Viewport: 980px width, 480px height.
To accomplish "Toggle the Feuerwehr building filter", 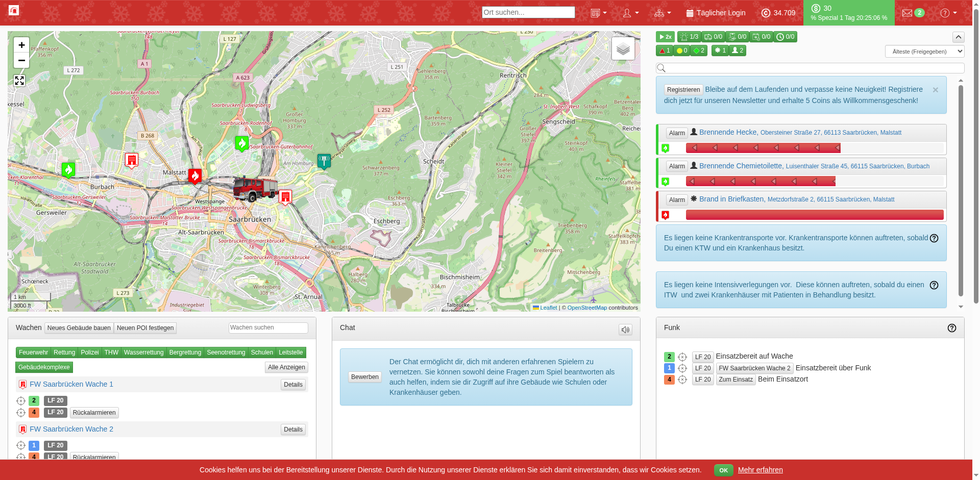I will 33,352.
